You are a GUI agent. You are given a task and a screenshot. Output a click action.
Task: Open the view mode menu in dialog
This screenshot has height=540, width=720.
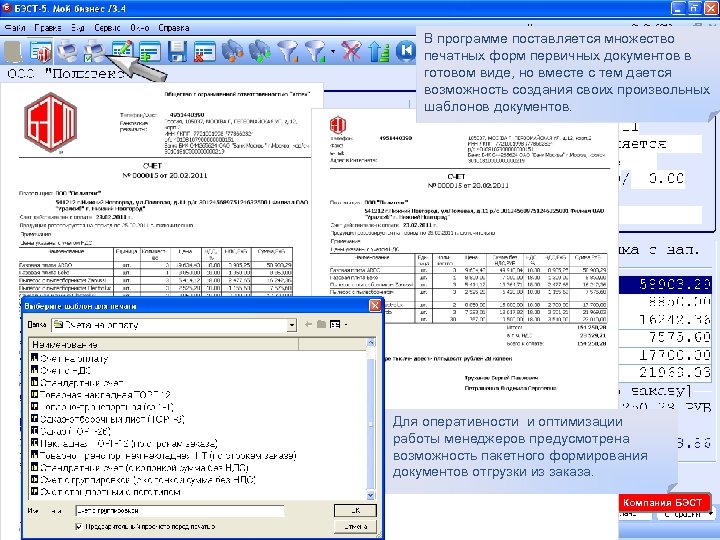[x=339, y=325]
